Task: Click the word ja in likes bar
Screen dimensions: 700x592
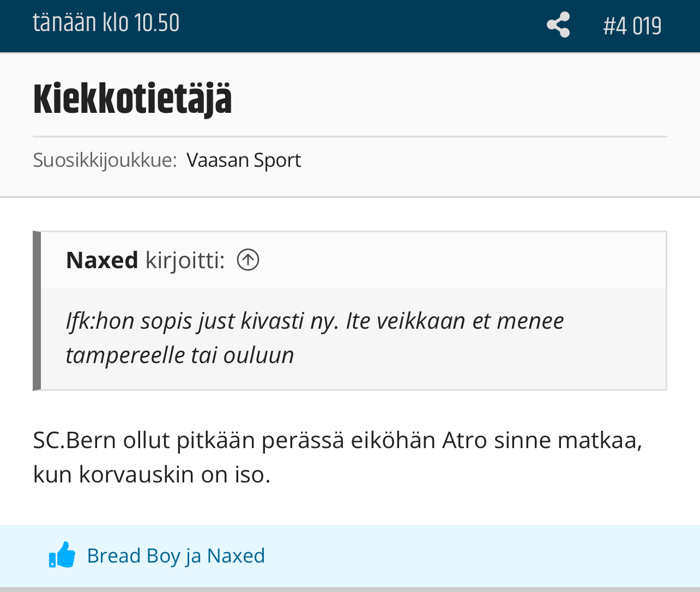Action: (x=194, y=556)
